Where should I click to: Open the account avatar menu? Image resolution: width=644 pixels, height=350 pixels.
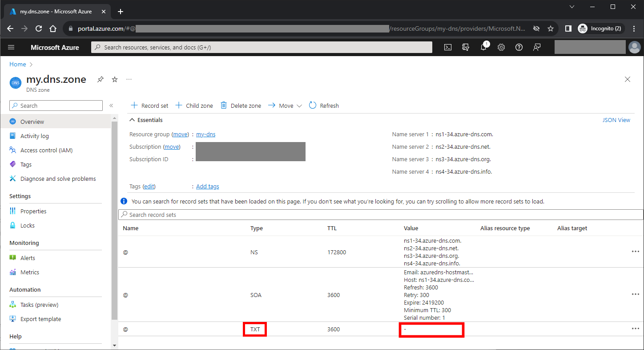(x=635, y=47)
